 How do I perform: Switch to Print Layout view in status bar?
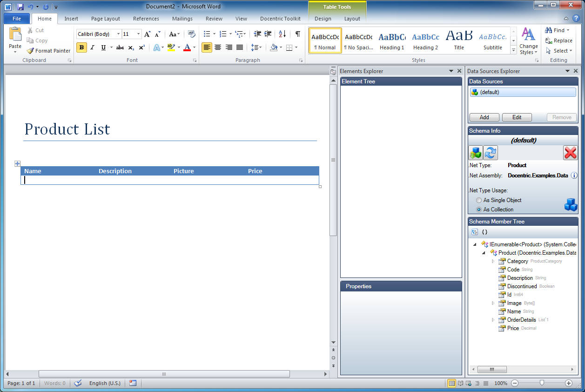(x=451, y=383)
